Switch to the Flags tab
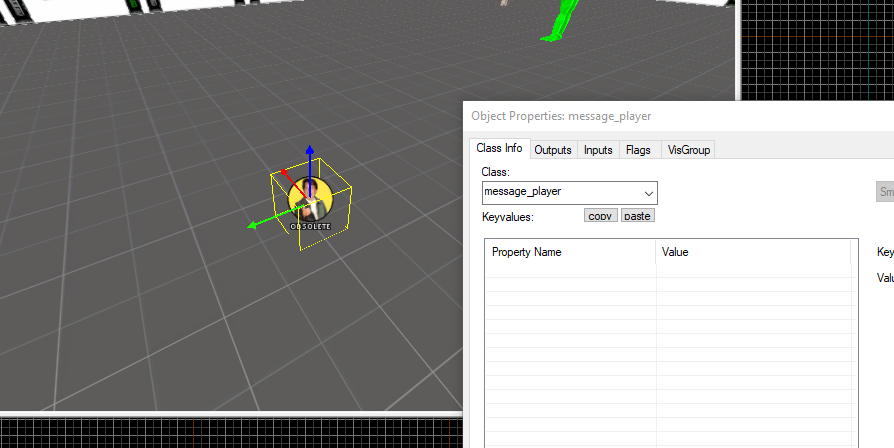Screen dimensions: 894x448 [x=638, y=150]
